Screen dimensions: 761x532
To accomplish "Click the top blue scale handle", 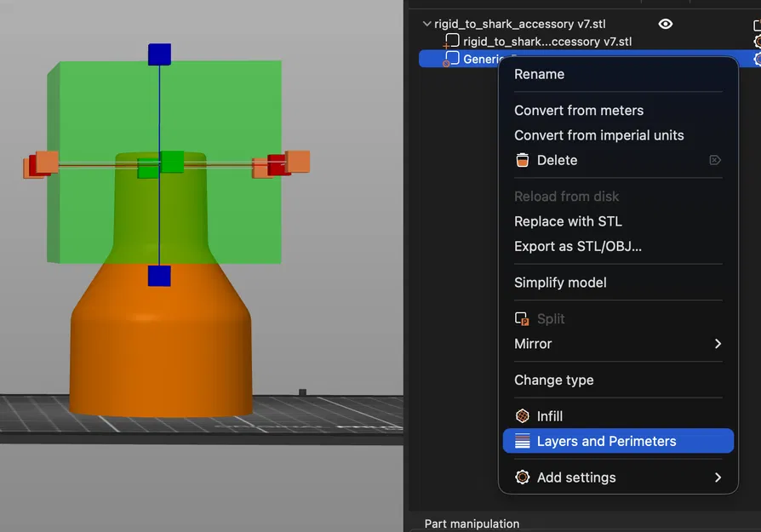I will coord(159,54).
